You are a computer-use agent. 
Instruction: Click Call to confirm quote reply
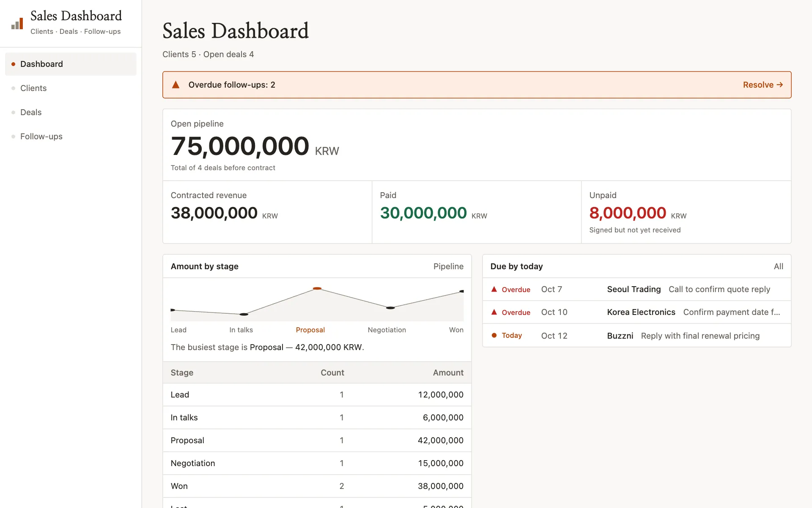pos(719,289)
